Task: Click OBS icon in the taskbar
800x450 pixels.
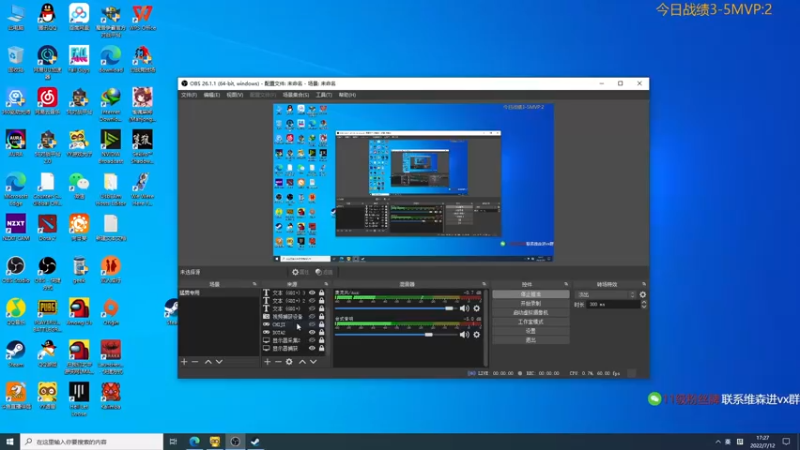Action: click(x=235, y=441)
